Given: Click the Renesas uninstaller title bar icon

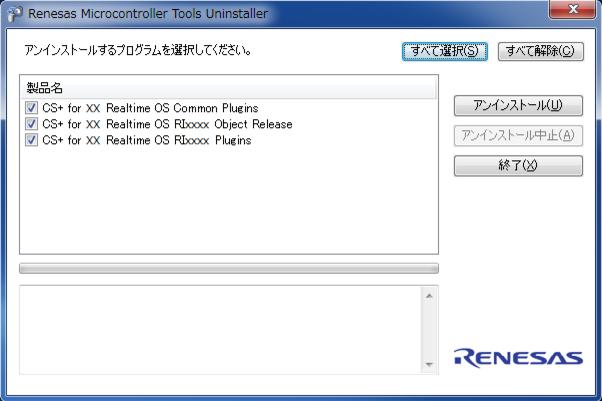Looking at the screenshot, I should pos(15,13).
